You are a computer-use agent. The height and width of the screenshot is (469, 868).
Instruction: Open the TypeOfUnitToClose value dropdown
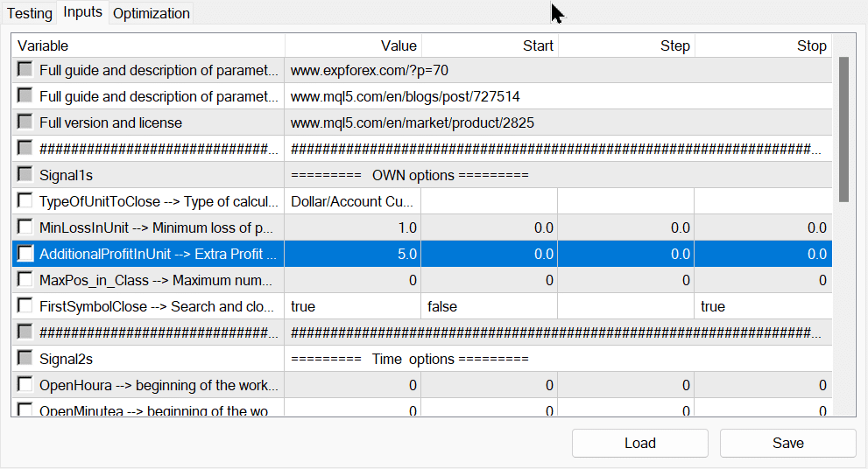pos(352,201)
